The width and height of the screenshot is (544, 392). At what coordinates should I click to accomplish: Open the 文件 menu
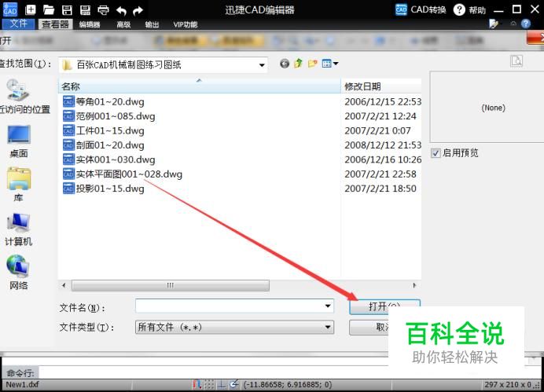pos(18,24)
